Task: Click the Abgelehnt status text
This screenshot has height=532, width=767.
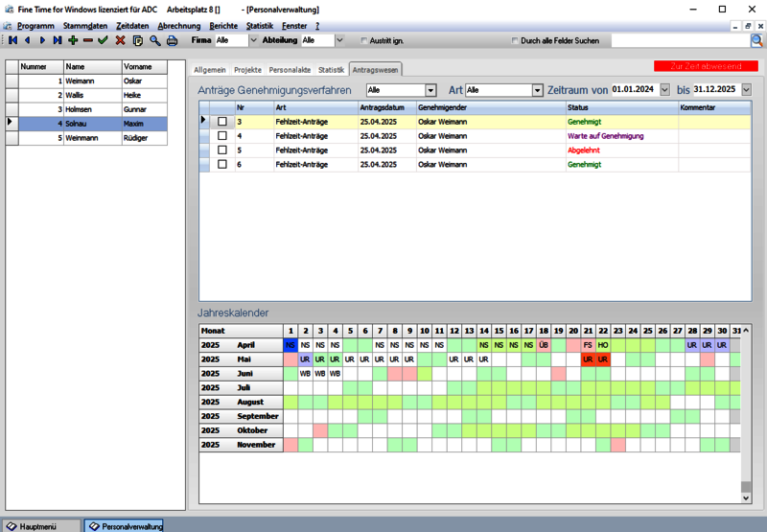Action: pyautogui.click(x=584, y=150)
